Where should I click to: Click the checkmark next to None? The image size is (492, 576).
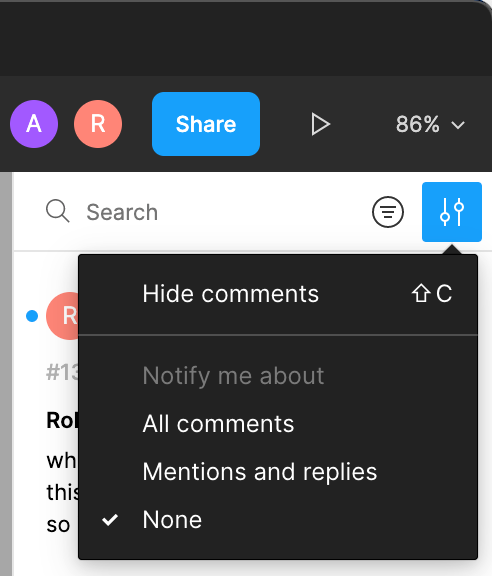(110, 520)
